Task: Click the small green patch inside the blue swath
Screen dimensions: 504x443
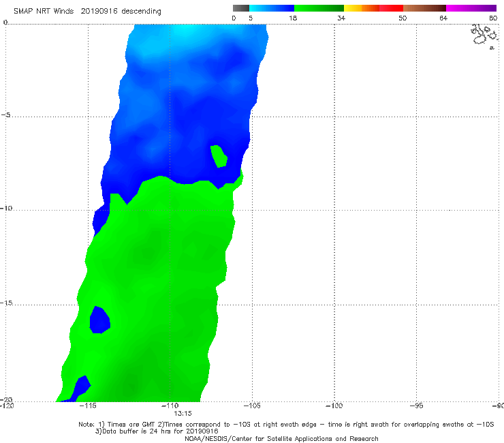Action: (x=219, y=156)
